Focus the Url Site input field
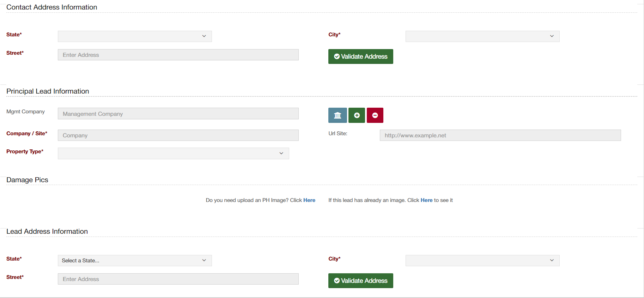644x298 pixels. click(500, 135)
